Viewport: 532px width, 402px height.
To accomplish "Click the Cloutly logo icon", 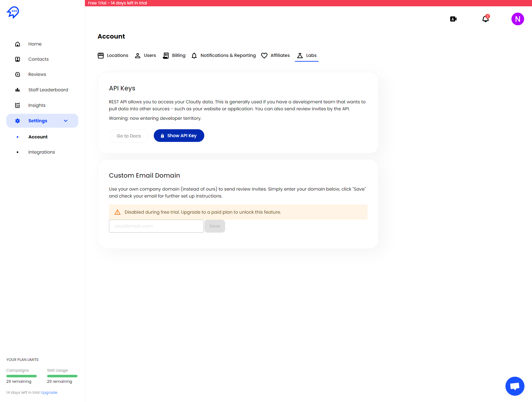I will [13, 13].
